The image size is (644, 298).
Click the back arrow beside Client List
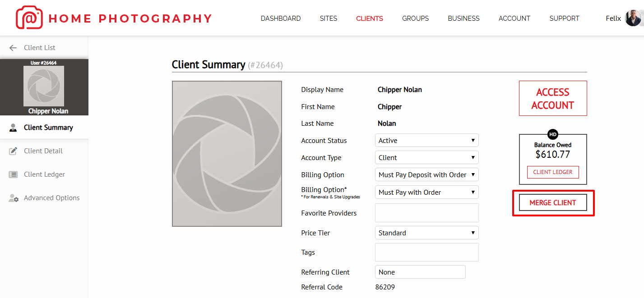(x=13, y=47)
